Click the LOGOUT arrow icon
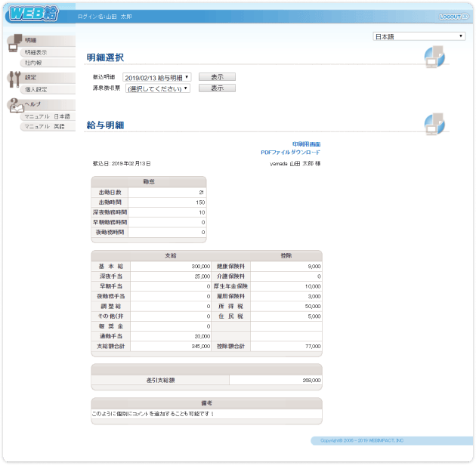This screenshot has width=476, height=466. click(x=465, y=16)
